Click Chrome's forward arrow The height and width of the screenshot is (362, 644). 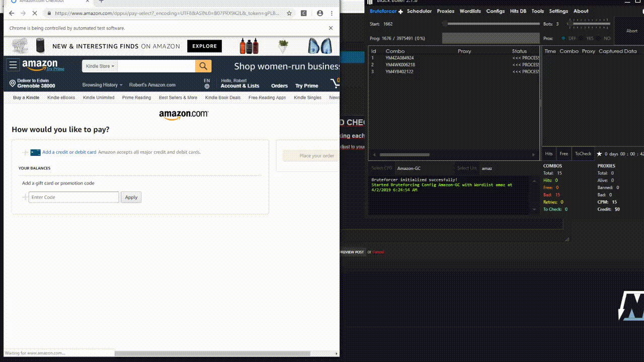(23, 13)
